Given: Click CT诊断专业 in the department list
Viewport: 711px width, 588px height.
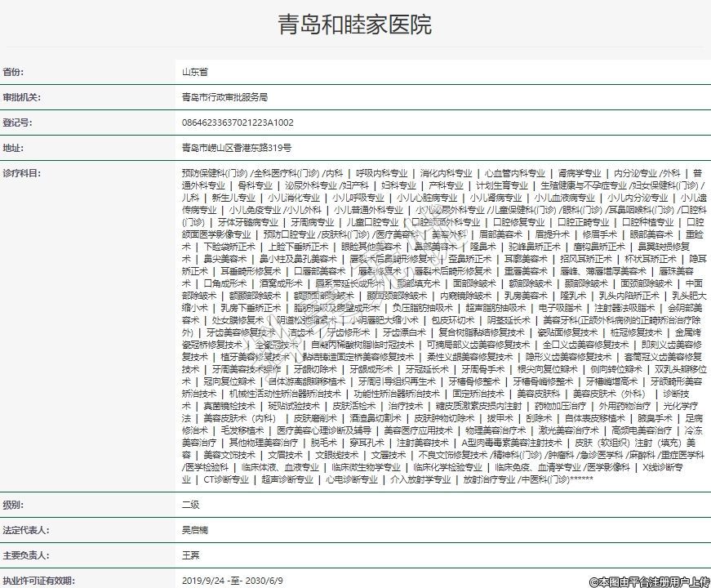Looking at the screenshot, I should (x=225, y=480).
